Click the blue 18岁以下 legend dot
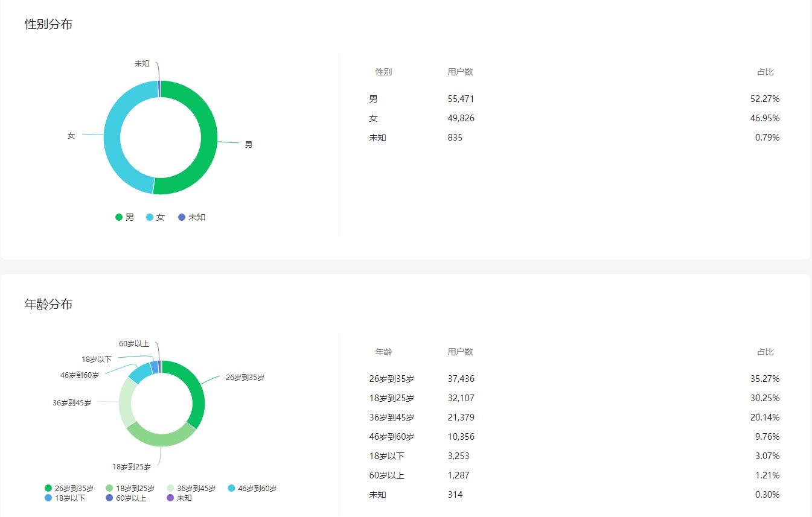The image size is (812, 517). tap(48, 498)
